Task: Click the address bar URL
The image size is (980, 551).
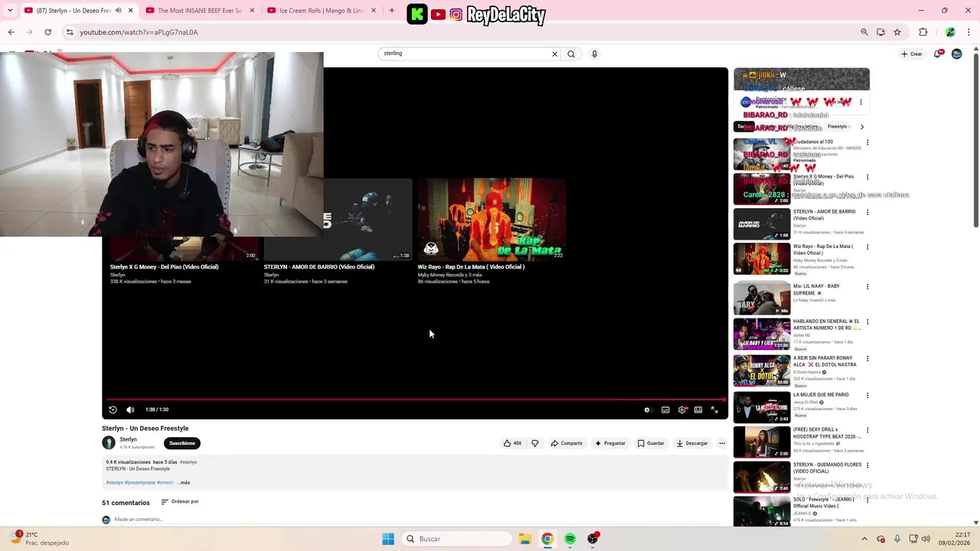Action: click(139, 32)
